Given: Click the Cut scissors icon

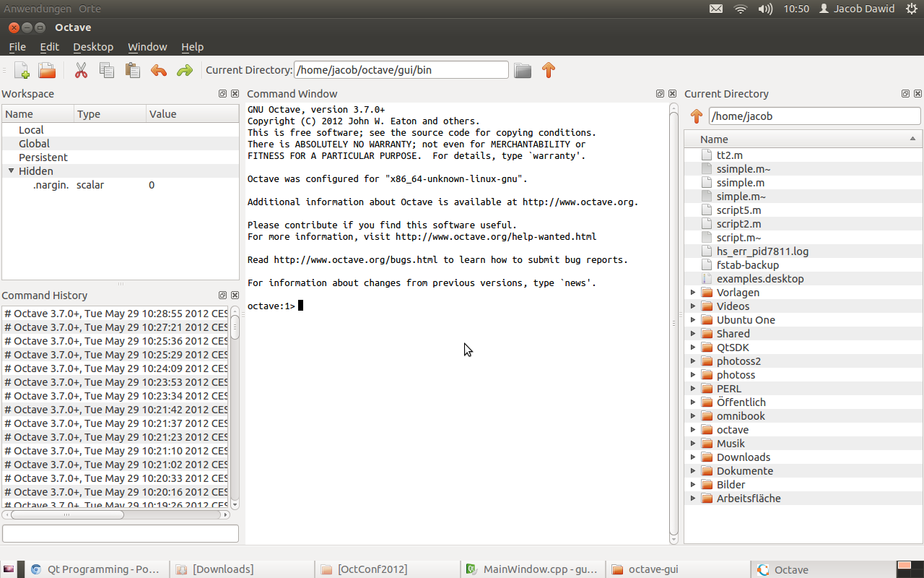Looking at the screenshot, I should (x=81, y=70).
